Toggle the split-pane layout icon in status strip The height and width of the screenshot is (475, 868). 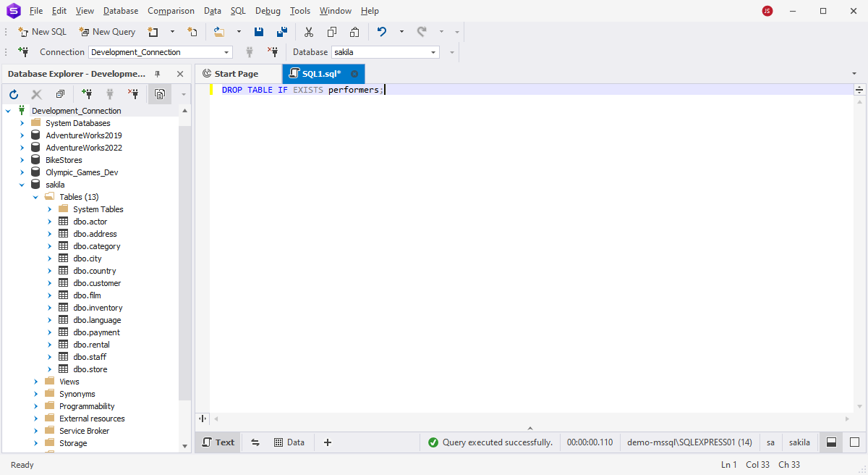[x=831, y=442]
